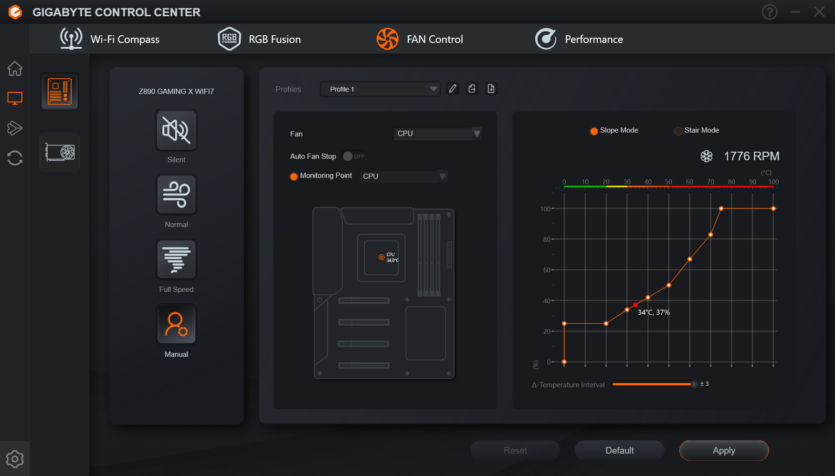
Task: Click the circular refresh sidebar icon
Action: coord(14,158)
